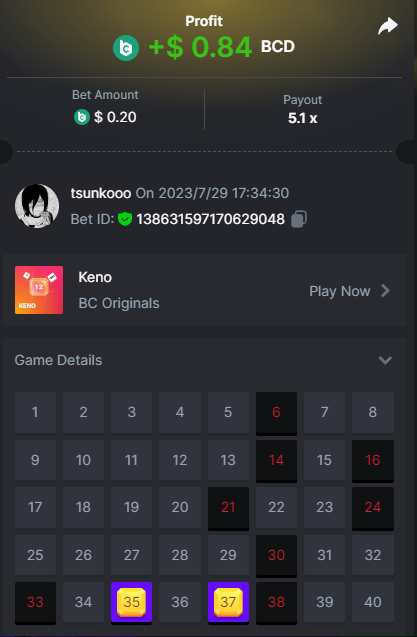Image resolution: width=417 pixels, height=637 pixels.
Task: Click the tsunkooo username
Action: [101, 193]
